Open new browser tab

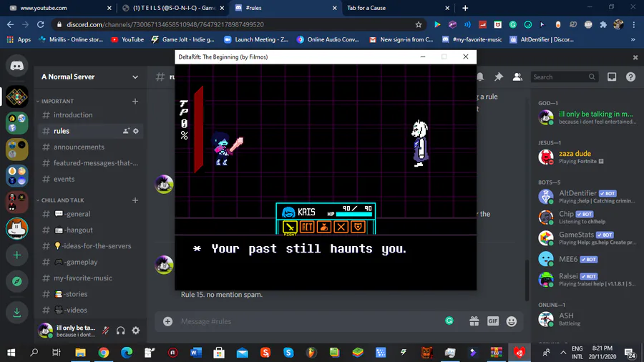(465, 8)
